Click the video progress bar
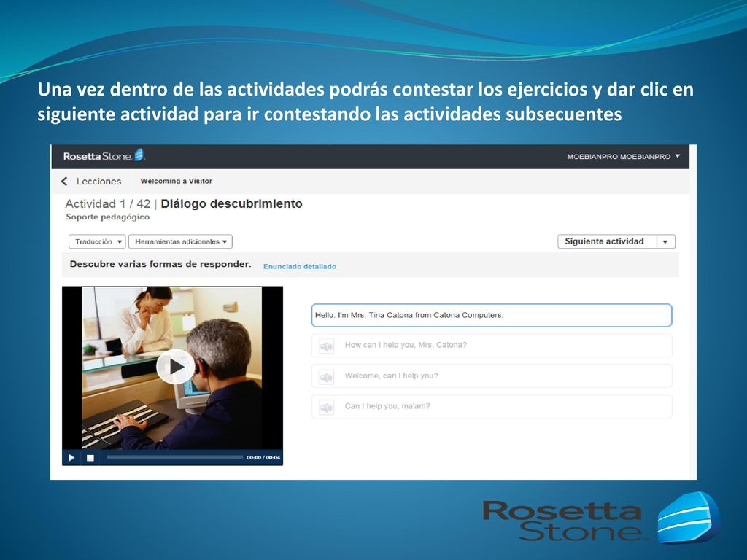The width and height of the screenshot is (747, 560). (175, 457)
